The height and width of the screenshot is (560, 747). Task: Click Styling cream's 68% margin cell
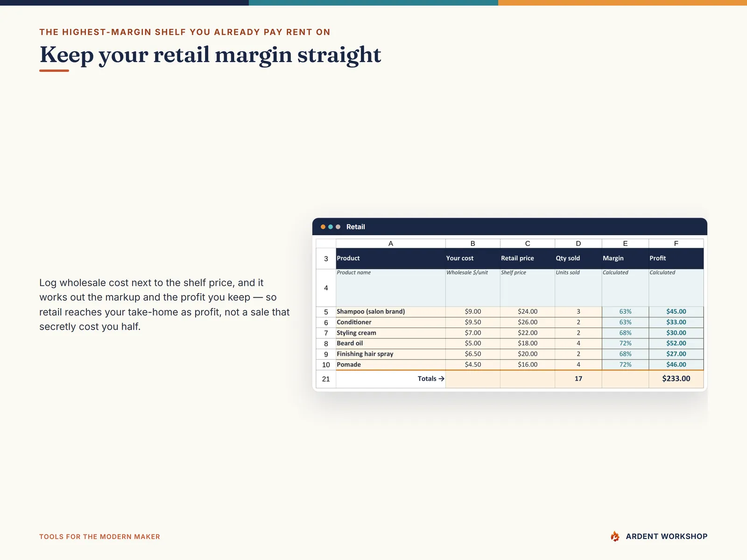point(626,333)
